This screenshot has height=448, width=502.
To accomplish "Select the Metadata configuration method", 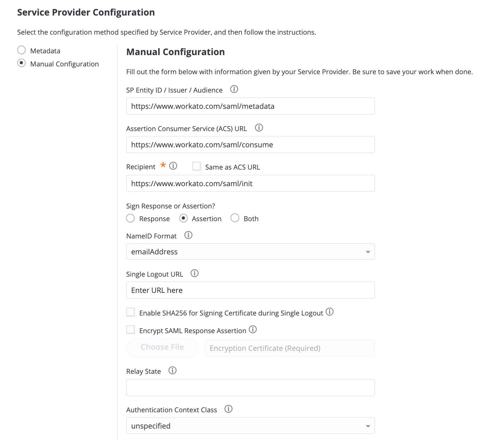I will (x=21, y=50).
